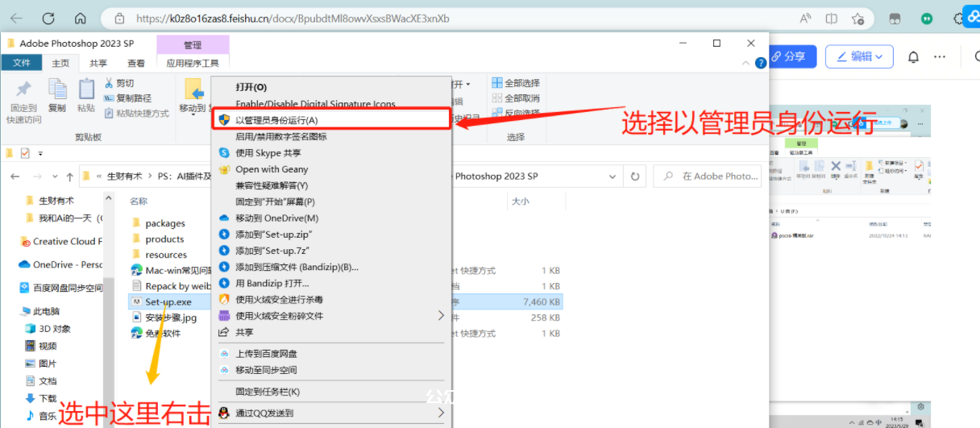Select 以管理员身份运行(A) in the menu
Viewport: 980px width, 428px height.
click(331, 119)
